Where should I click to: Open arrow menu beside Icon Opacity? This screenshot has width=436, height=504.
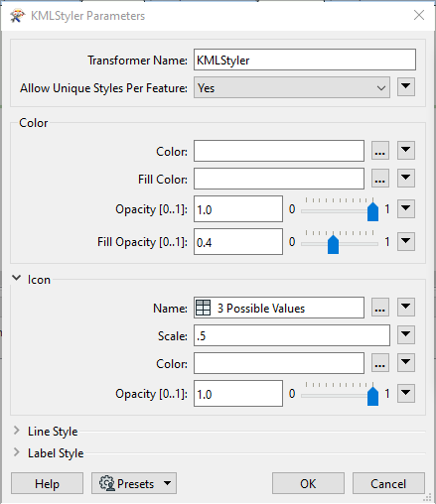(406, 393)
